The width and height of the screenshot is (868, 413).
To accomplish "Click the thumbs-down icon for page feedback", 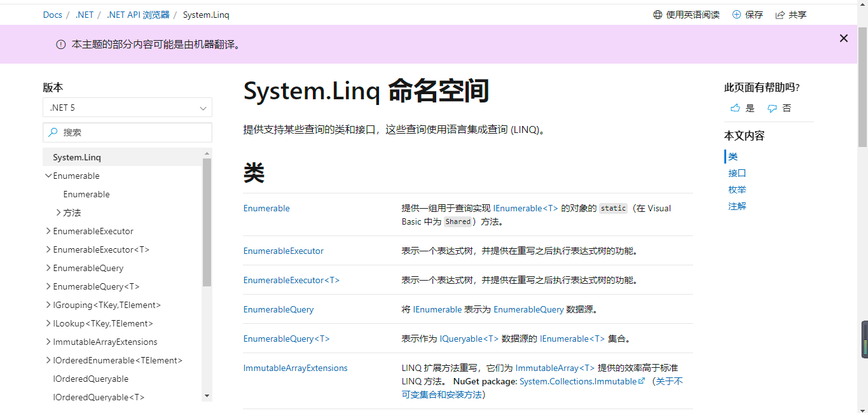I will pyautogui.click(x=772, y=108).
